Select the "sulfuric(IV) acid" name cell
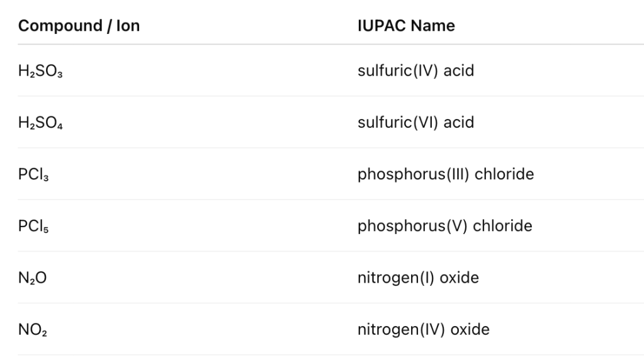Image resolution: width=644 pixels, height=360 pixels. coord(415,70)
